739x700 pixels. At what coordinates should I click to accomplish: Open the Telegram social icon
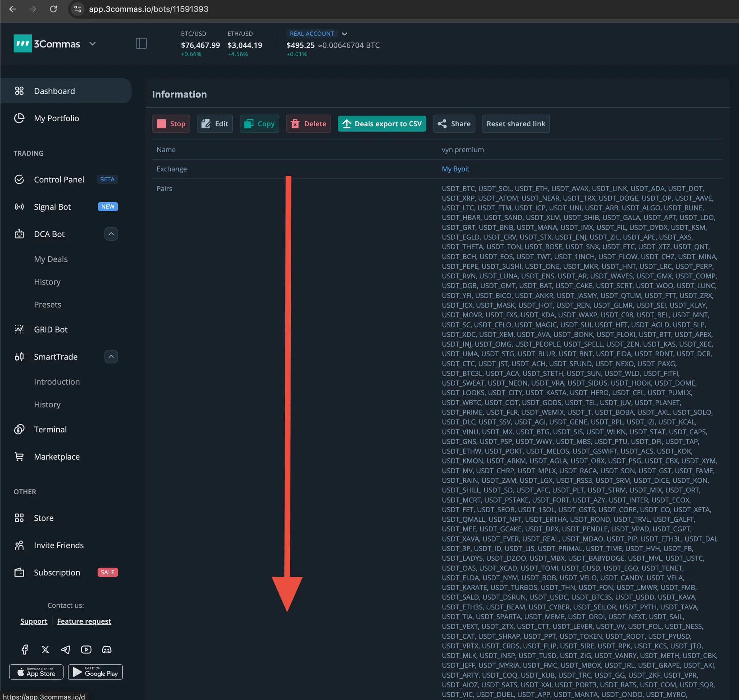pos(66,649)
